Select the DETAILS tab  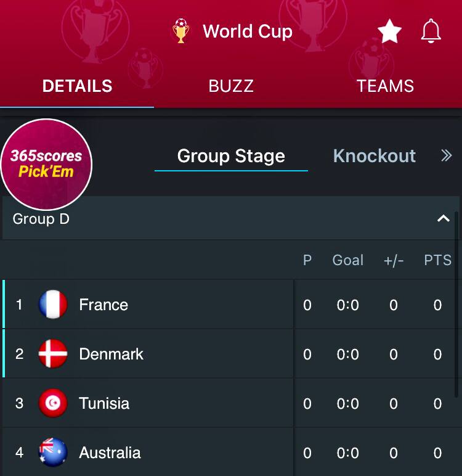[77, 86]
